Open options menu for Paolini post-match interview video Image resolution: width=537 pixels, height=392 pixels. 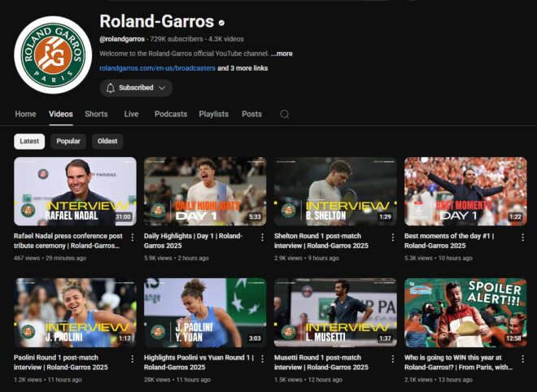point(132,359)
